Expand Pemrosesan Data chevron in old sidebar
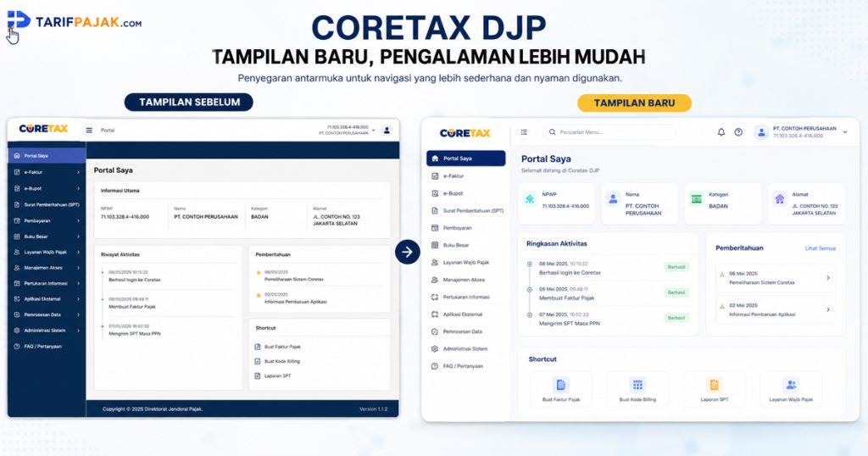The height and width of the screenshot is (456, 868). click(78, 315)
